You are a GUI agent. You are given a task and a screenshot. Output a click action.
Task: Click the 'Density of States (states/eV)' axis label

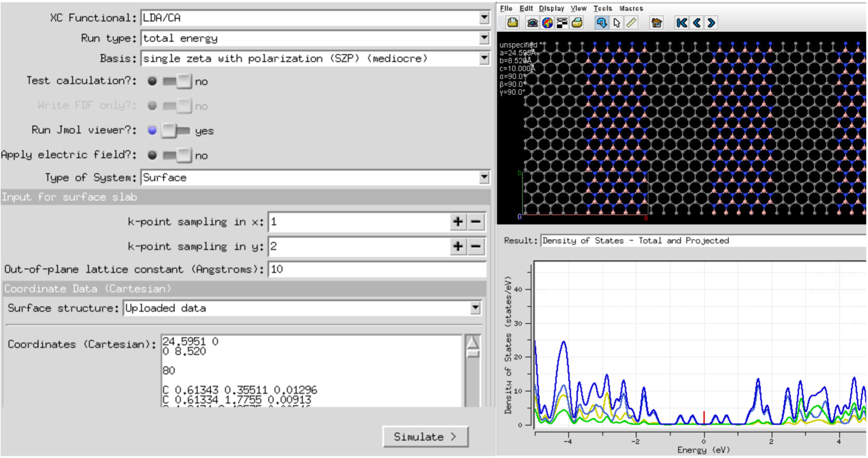click(x=508, y=345)
